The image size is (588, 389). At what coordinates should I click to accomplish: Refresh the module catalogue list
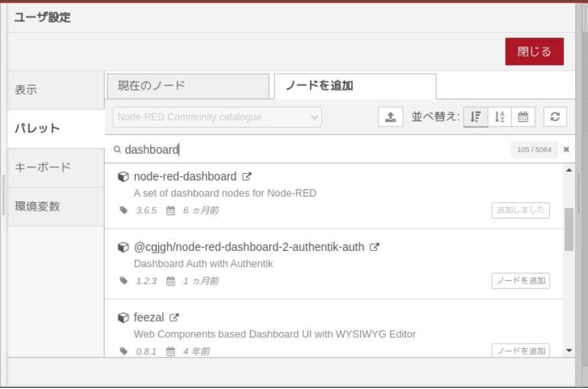555,117
